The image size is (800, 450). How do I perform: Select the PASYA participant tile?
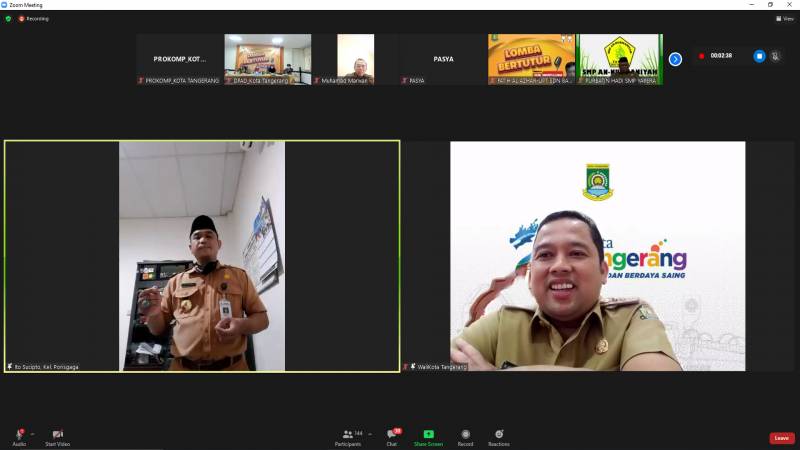coord(443,59)
